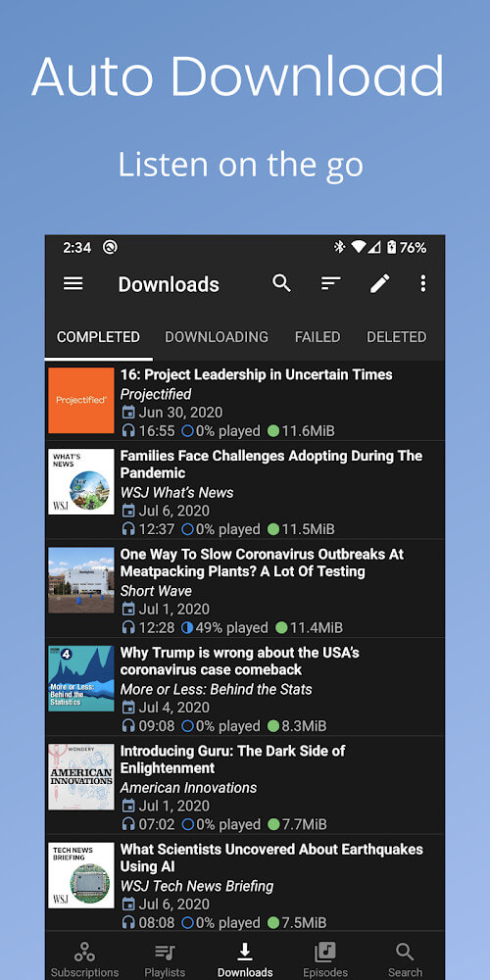Tap the headphone icon next to 09:08
490x980 pixels.
pyautogui.click(x=128, y=726)
